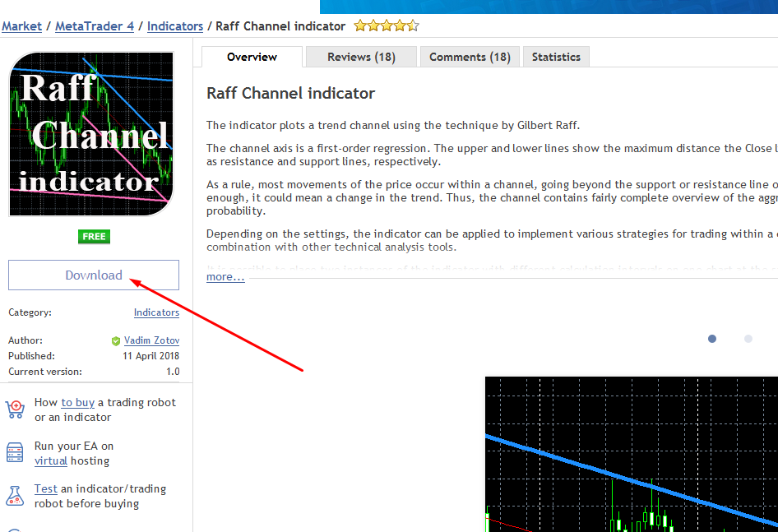
Task: Open the chart screenshot preview image
Action: pyautogui.click(x=631, y=454)
